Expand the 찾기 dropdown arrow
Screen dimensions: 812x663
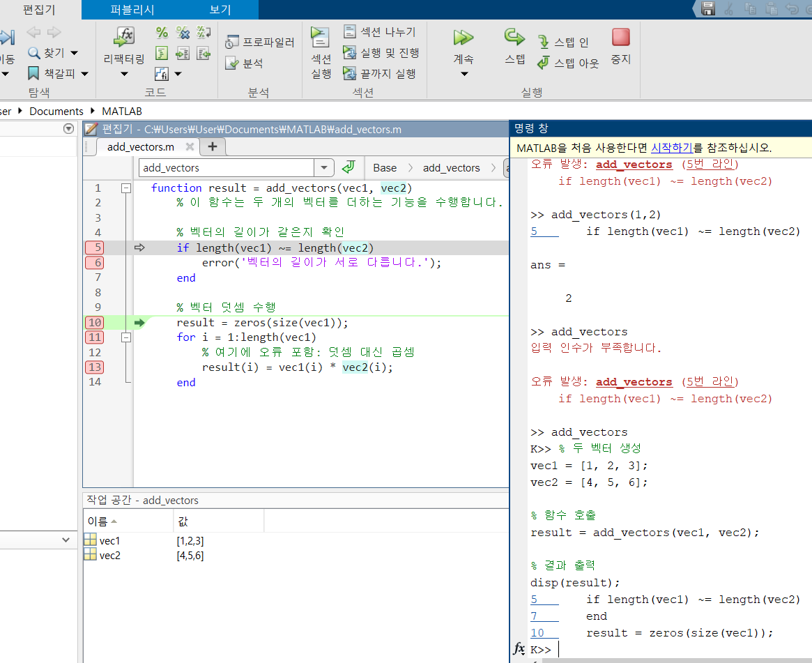(x=74, y=53)
